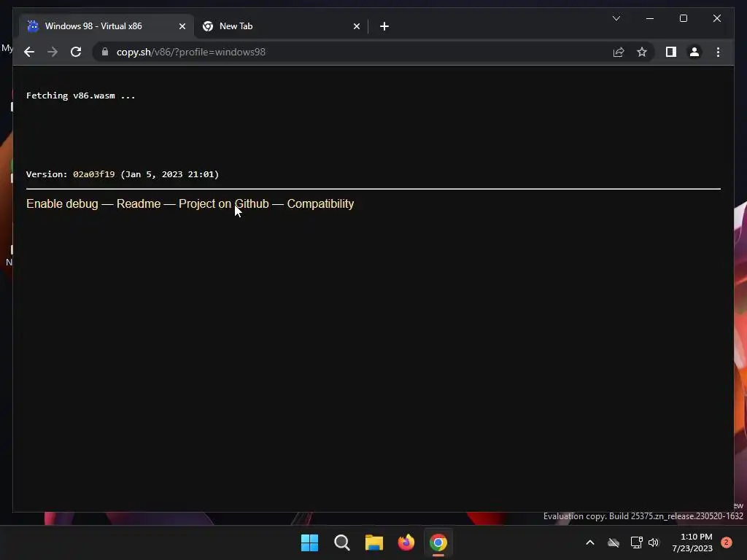The image size is (747, 560).
Task: Open the Windows Start menu
Action: (x=309, y=542)
